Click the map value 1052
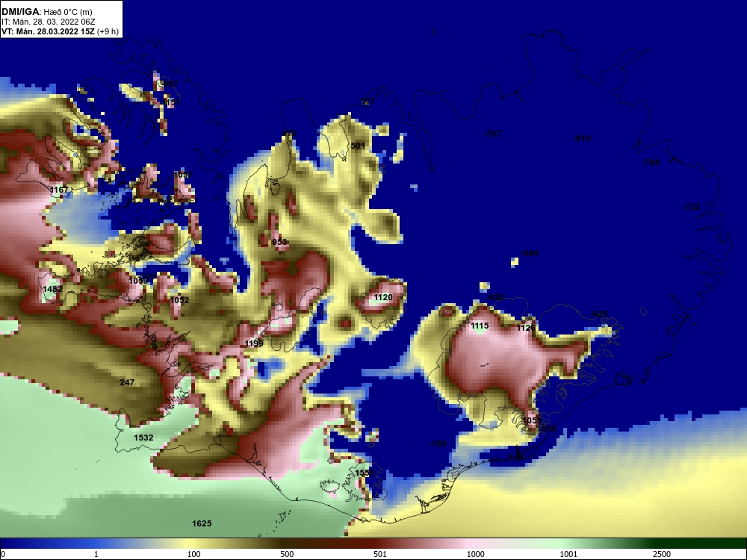Image resolution: width=747 pixels, height=560 pixels. coord(179,300)
